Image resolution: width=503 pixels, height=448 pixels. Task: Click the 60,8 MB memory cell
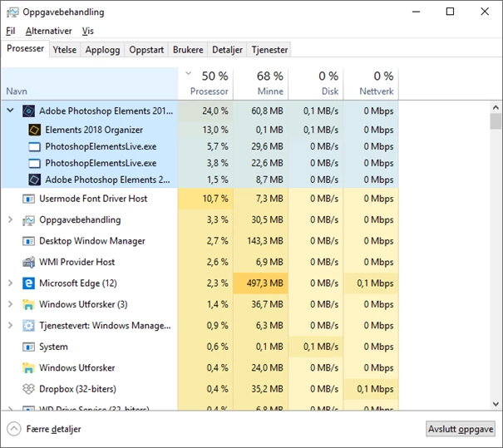[261, 111]
